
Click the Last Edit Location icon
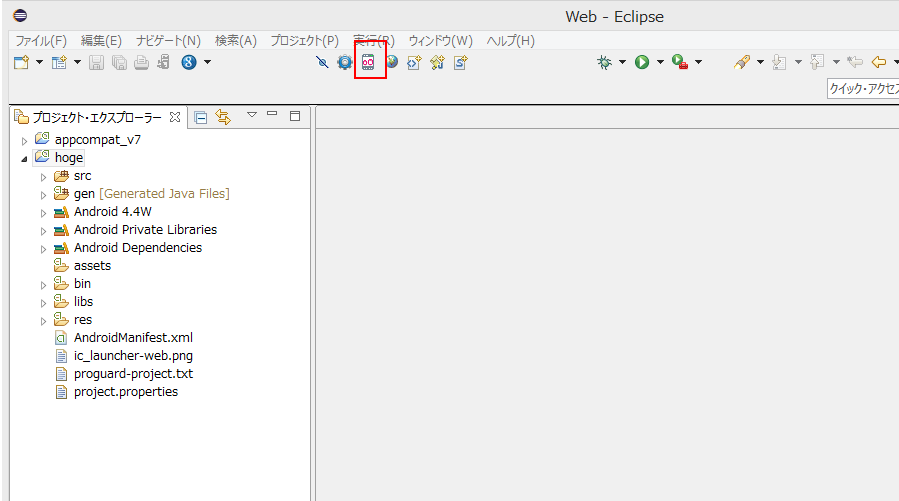[x=855, y=62]
